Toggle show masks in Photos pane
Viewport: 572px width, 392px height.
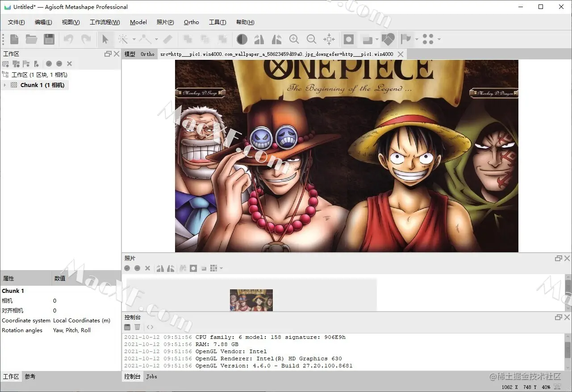point(193,268)
